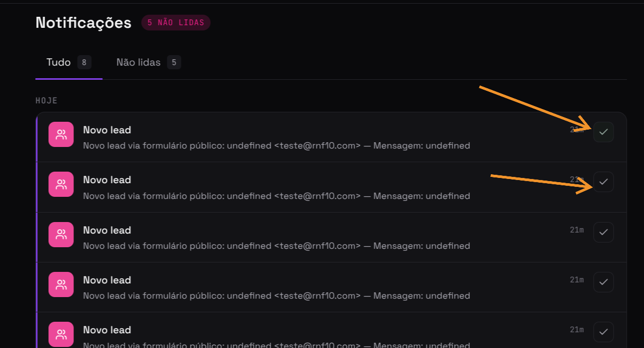
Task: Click the fourth notification's formulário público message text
Action: pyautogui.click(x=276, y=296)
